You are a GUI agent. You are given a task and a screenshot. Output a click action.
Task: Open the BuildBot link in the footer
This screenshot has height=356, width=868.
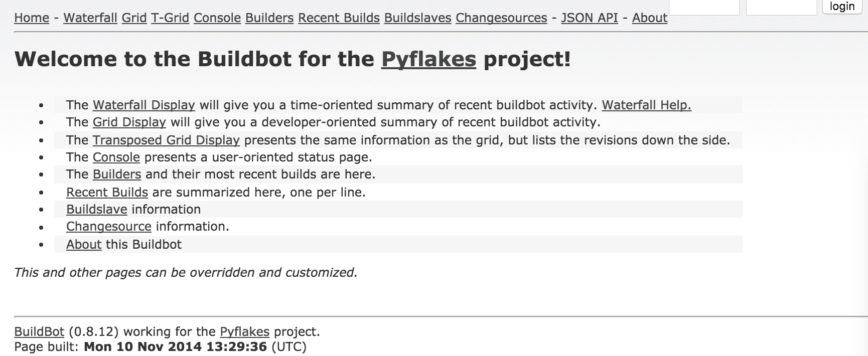coord(39,331)
